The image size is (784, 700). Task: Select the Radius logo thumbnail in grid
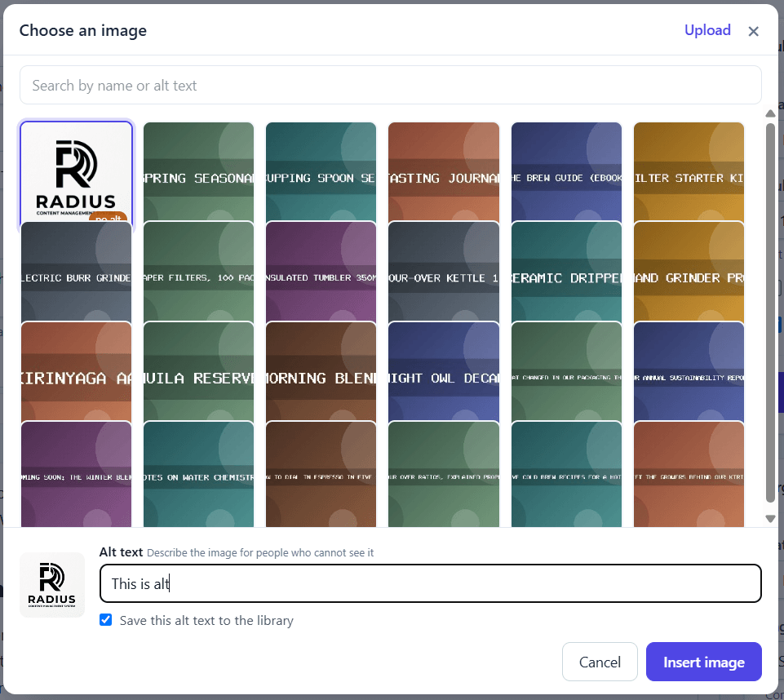click(77, 171)
